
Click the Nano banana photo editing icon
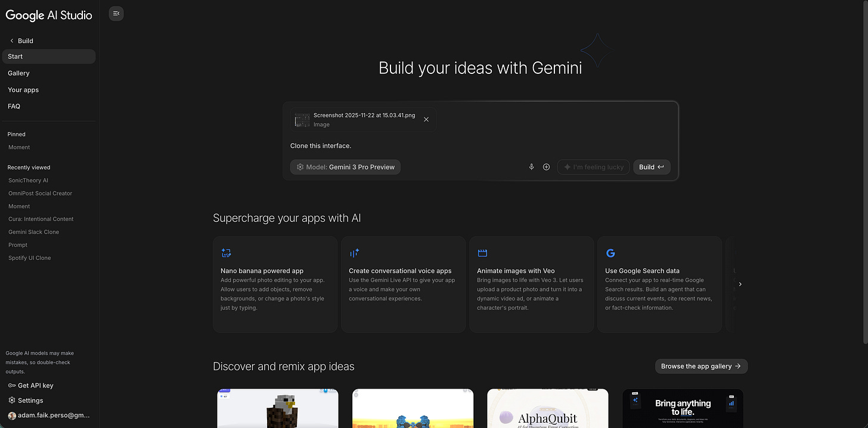click(226, 252)
